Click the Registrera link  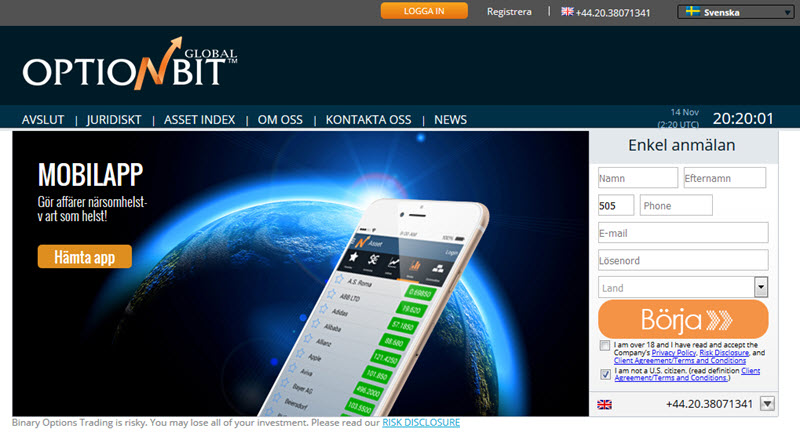(509, 12)
